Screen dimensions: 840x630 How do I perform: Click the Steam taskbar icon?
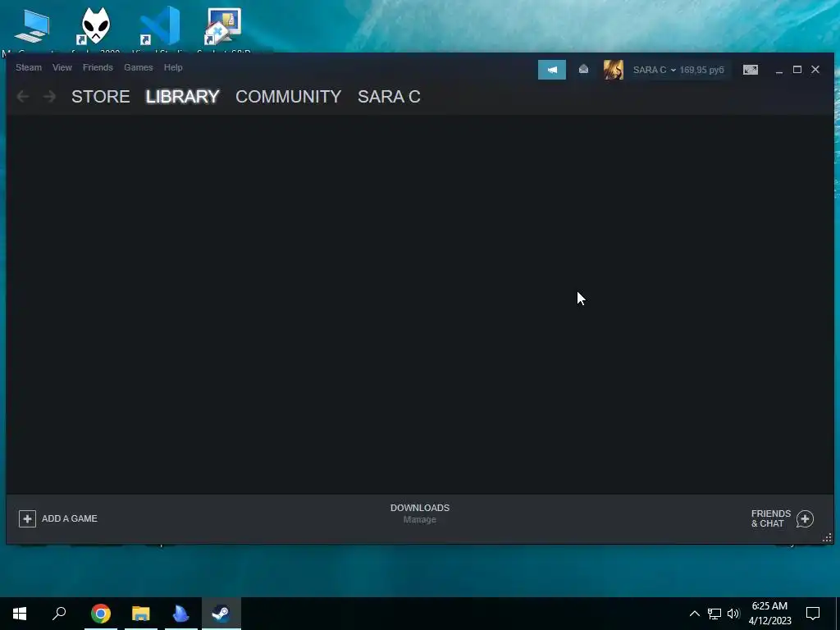pos(221,614)
